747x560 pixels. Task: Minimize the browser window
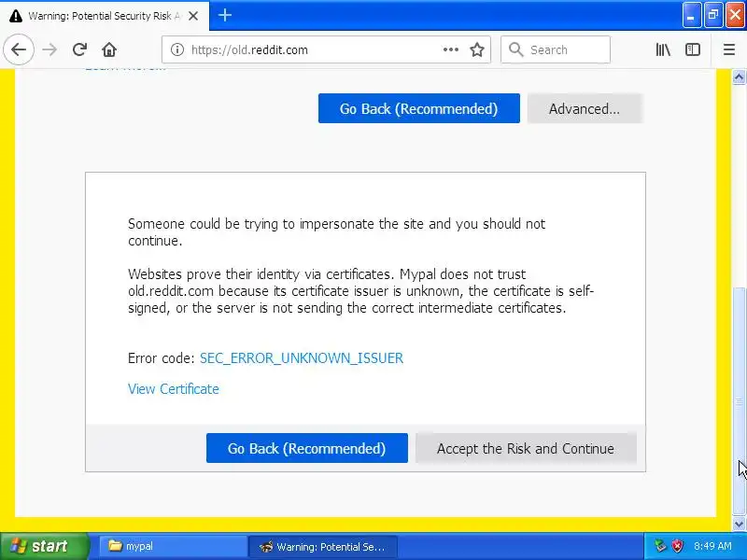(691, 16)
